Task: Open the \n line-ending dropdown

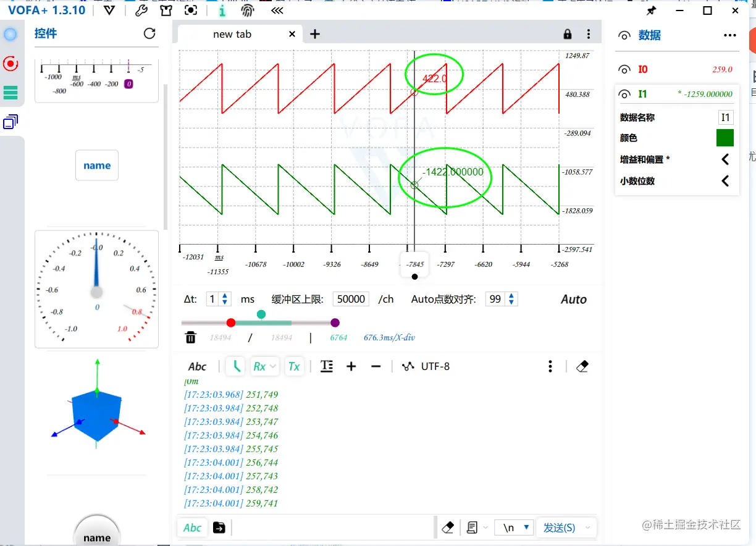Action: pos(513,527)
